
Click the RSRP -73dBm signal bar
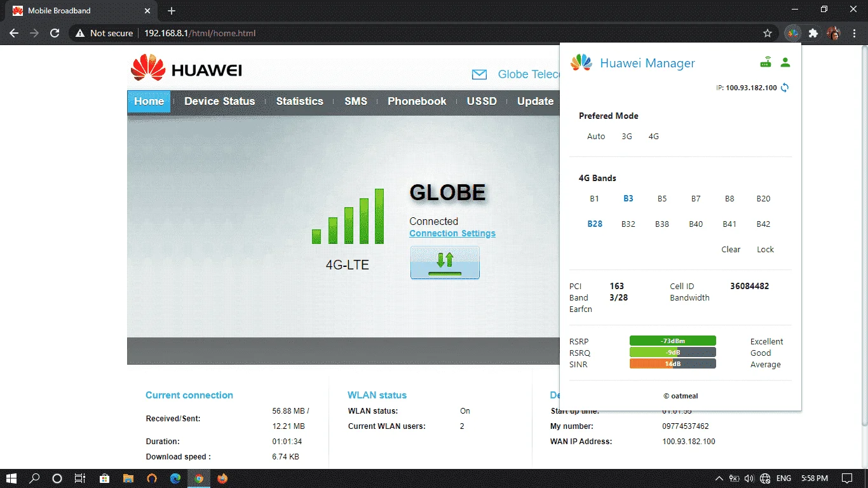[672, 341]
